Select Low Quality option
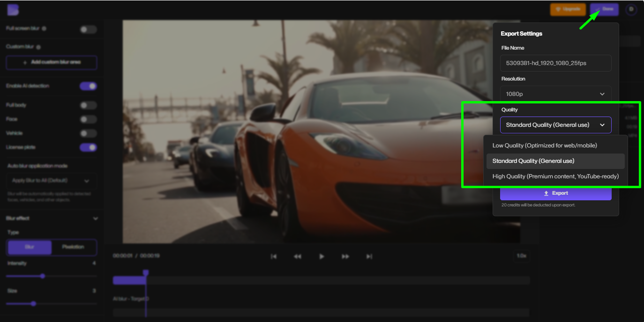This screenshot has width=644, height=322. (545, 146)
